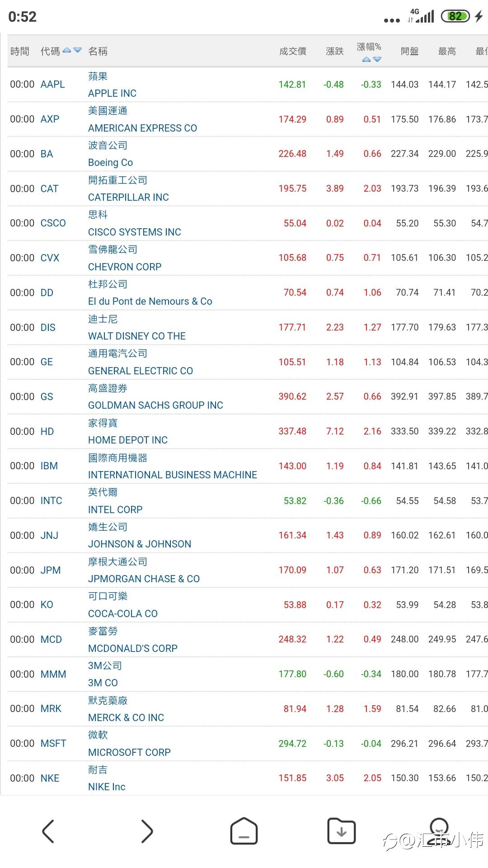Image resolution: width=488 pixels, height=868 pixels.
Task: Open AAPL ticker link
Action: (52, 85)
